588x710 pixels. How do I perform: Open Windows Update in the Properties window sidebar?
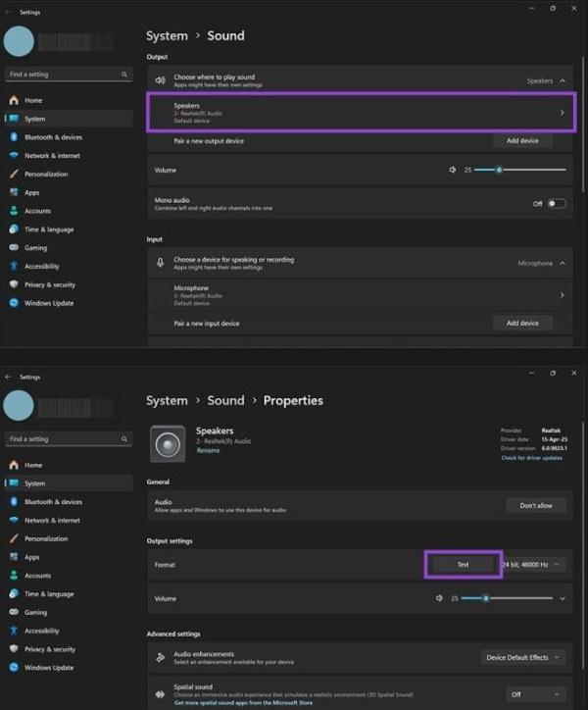49,668
